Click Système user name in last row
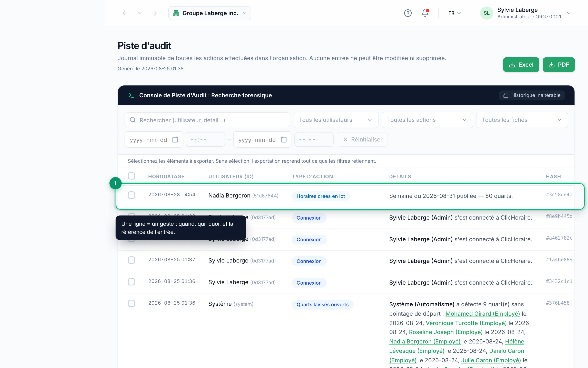The width and height of the screenshot is (588, 368). 220,304
